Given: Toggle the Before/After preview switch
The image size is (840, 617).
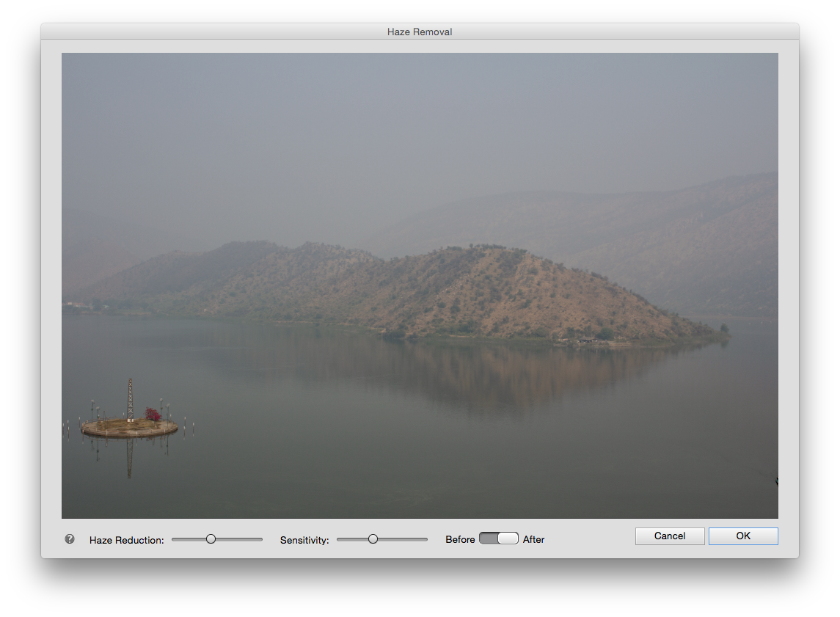Looking at the screenshot, I should tap(499, 538).
